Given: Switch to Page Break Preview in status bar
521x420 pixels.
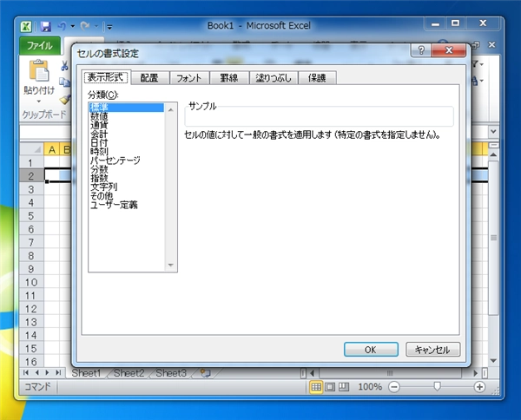Looking at the screenshot, I should 344,387.
